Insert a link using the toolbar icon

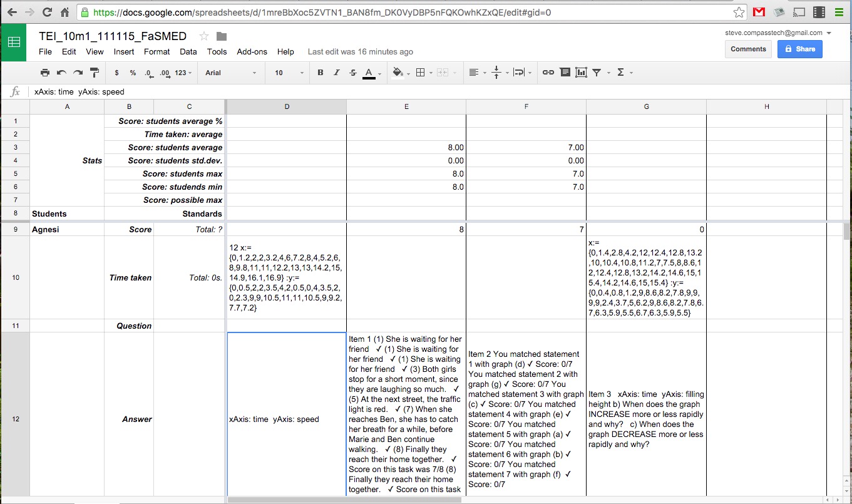pos(548,73)
